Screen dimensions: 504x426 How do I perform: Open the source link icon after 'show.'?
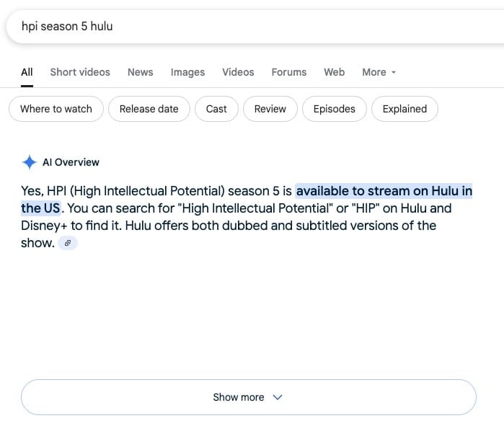[68, 243]
